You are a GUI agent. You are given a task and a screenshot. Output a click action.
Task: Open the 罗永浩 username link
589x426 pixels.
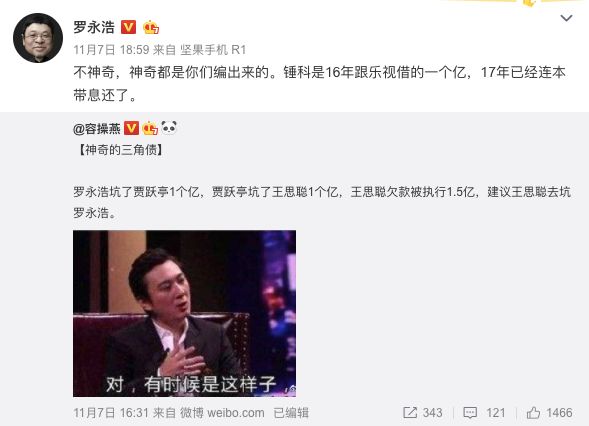pos(94,27)
